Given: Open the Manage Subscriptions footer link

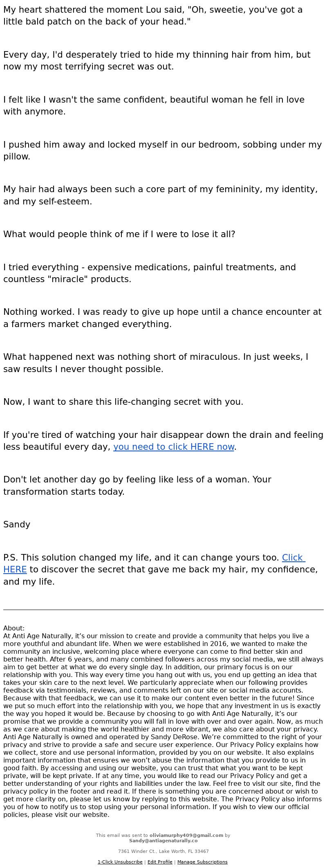Looking at the screenshot, I should pos(202,862).
